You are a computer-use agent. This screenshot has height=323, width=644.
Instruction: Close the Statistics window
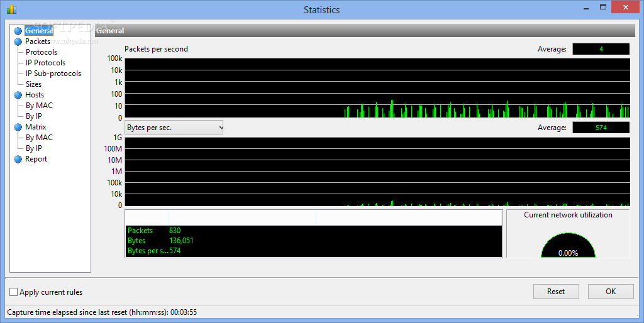coord(626,7)
